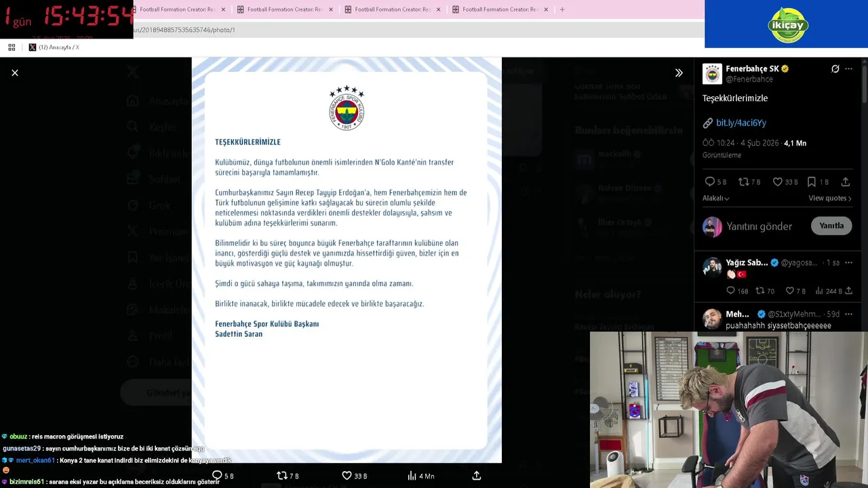This screenshot has height=488, width=868.
Task: Open more options on Meh... reply
Action: coord(848,314)
